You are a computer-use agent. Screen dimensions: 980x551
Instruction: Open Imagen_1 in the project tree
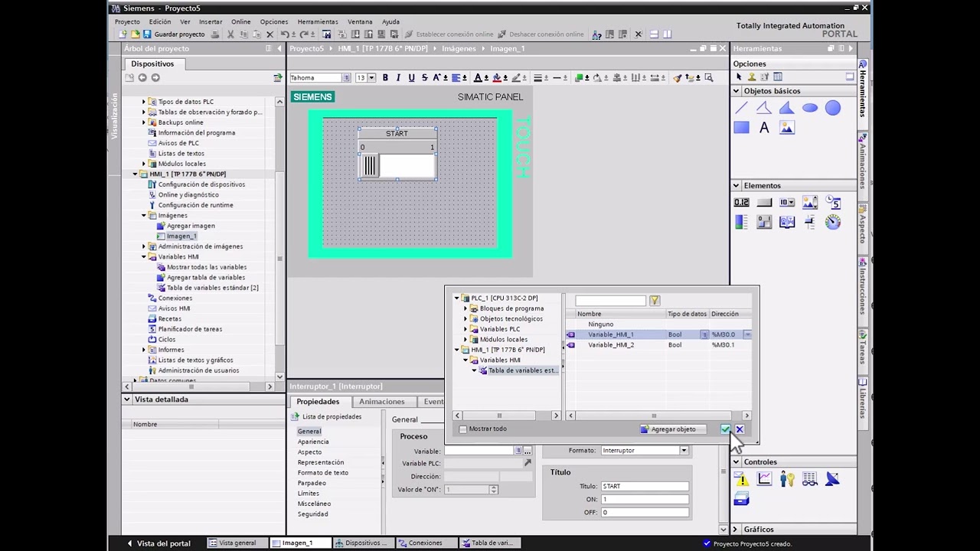[x=181, y=236]
